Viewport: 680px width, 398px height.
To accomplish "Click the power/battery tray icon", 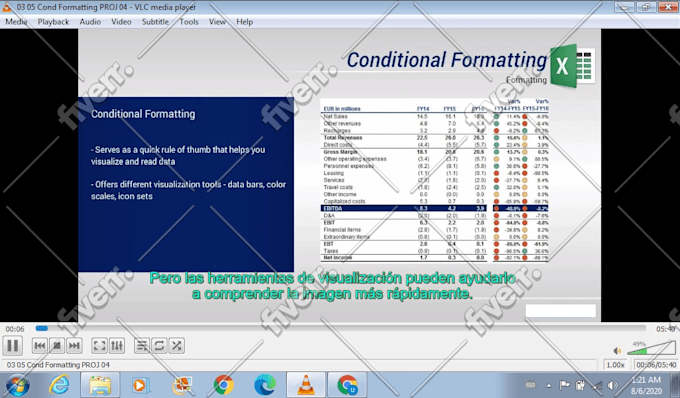I will click(x=580, y=385).
